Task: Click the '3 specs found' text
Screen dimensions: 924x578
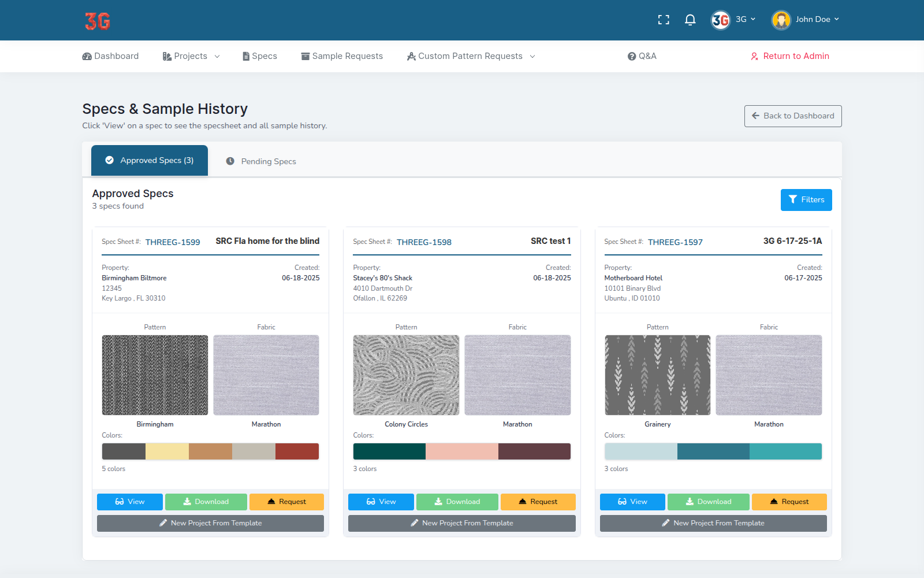Action: (118, 206)
